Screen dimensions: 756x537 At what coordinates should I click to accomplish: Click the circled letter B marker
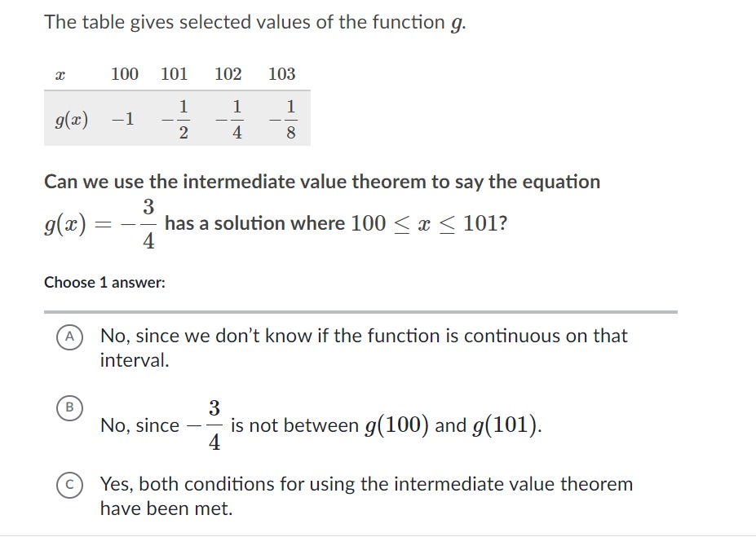tap(69, 406)
